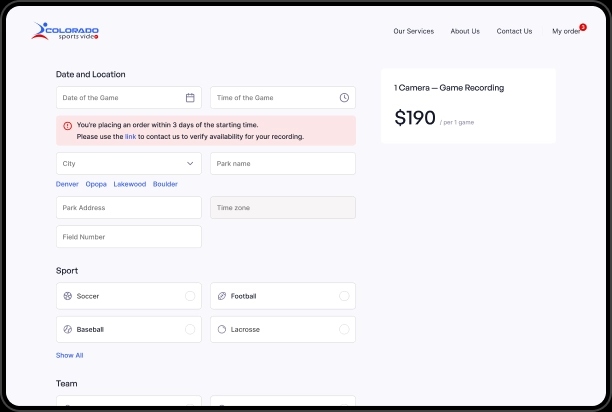This screenshot has width=612, height=412.
Task: Click the lacrosse icon
Action: [x=221, y=329]
